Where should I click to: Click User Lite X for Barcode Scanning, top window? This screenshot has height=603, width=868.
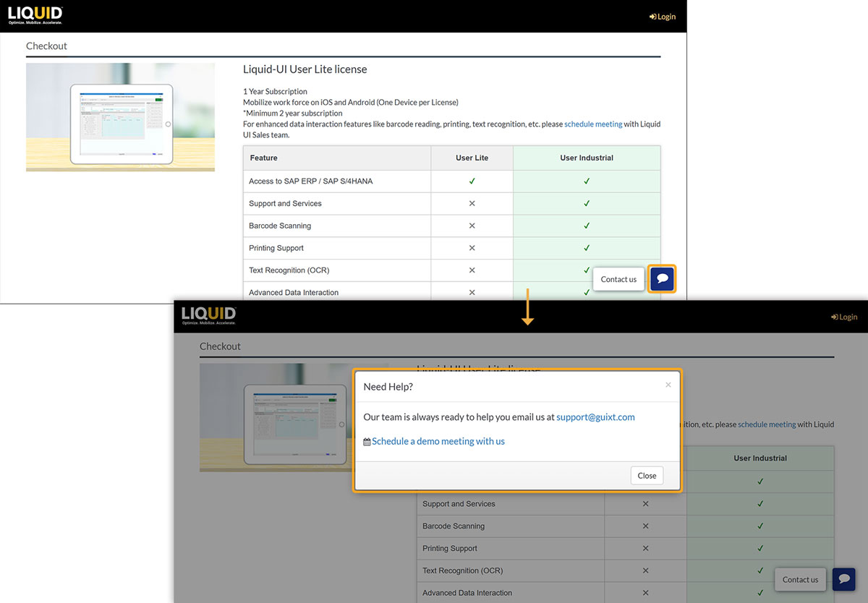point(472,226)
